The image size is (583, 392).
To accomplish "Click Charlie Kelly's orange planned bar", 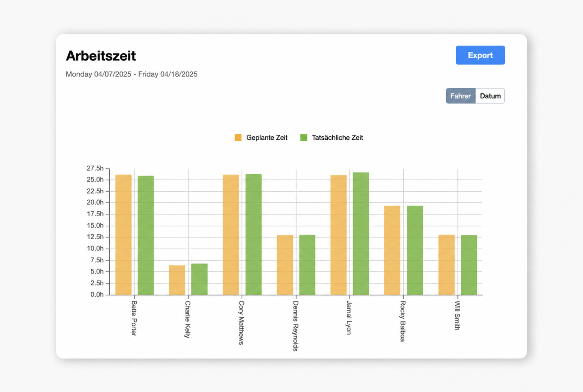I will click(177, 280).
